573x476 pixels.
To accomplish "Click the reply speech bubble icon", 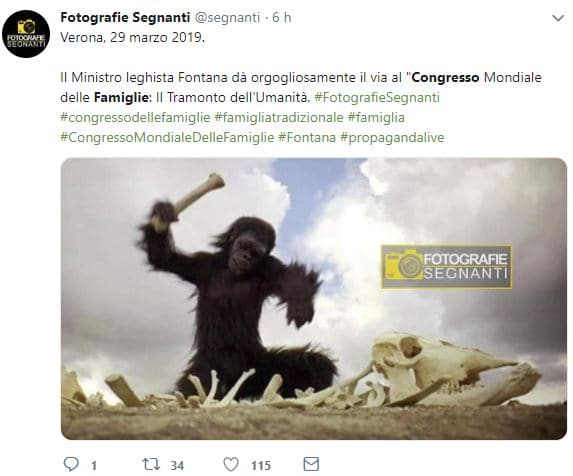I will 71,464.
